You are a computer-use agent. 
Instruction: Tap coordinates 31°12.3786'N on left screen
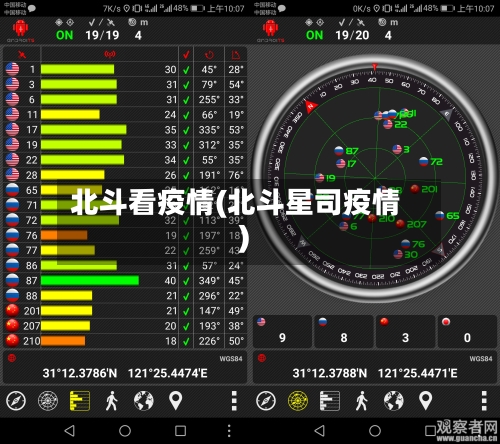pyautogui.click(x=80, y=373)
